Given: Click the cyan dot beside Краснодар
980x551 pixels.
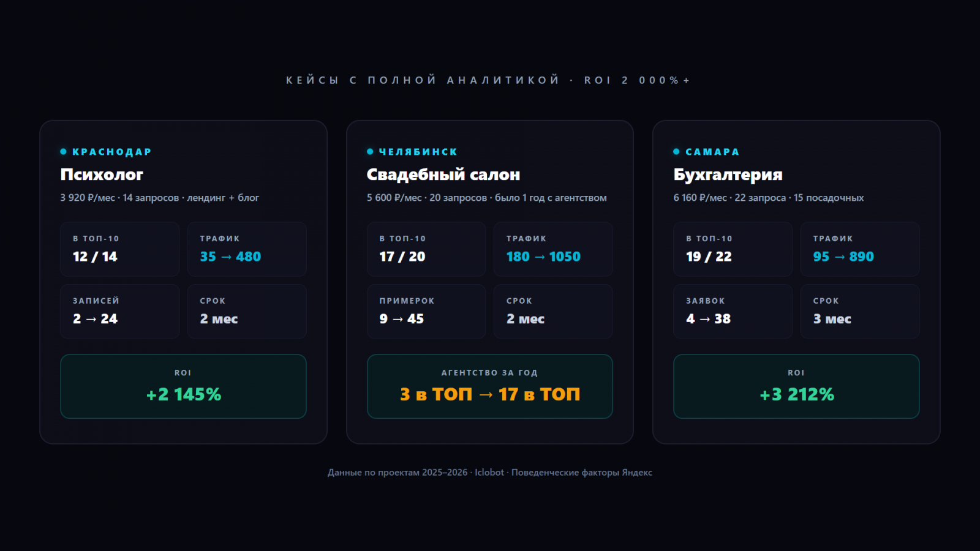Looking at the screenshot, I should point(63,152).
